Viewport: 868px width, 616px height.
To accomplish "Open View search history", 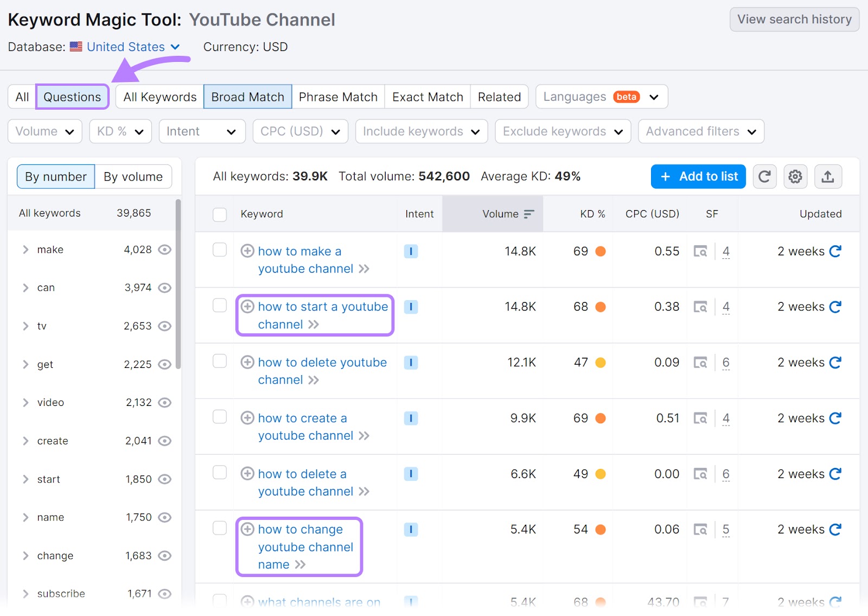I will pos(793,19).
